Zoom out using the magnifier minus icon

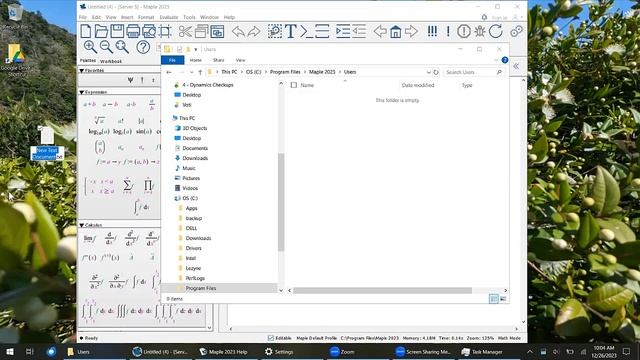coord(106,47)
